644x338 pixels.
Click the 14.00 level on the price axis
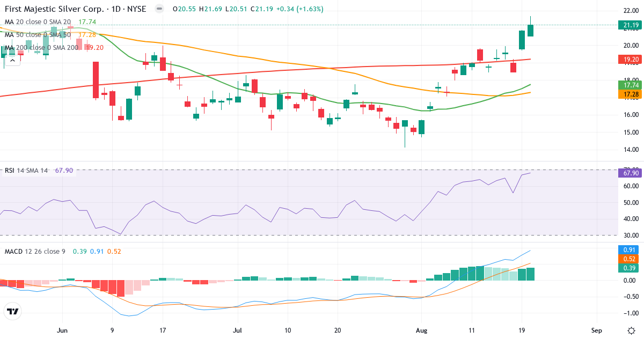pyautogui.click(x=631, y=150)
